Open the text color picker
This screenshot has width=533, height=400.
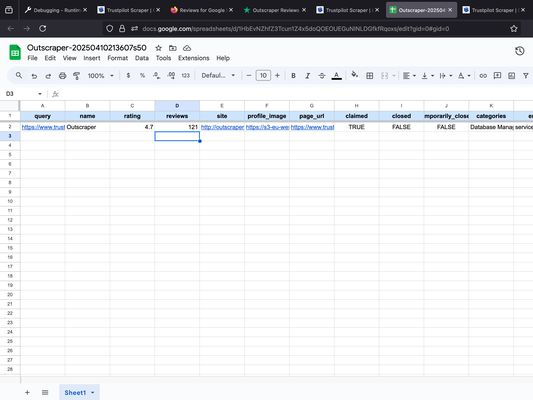(337, 75)
